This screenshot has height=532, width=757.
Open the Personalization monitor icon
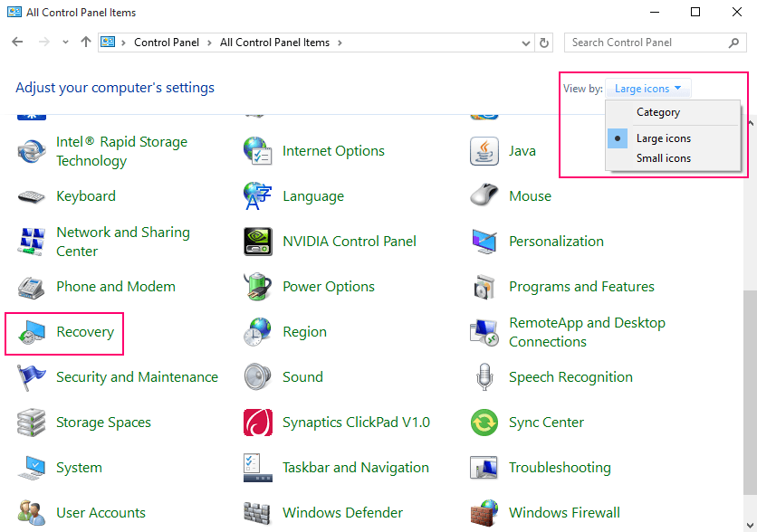tap(484, 242)
